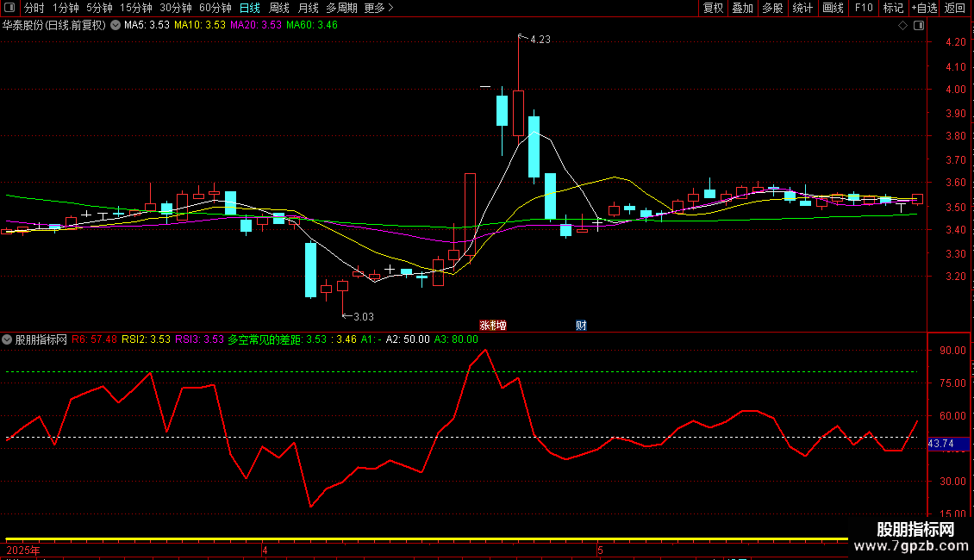Viewport: 974px width, 560px height.
Task: Toggle the side panel icon above price axis
Action: coord(919,26)
